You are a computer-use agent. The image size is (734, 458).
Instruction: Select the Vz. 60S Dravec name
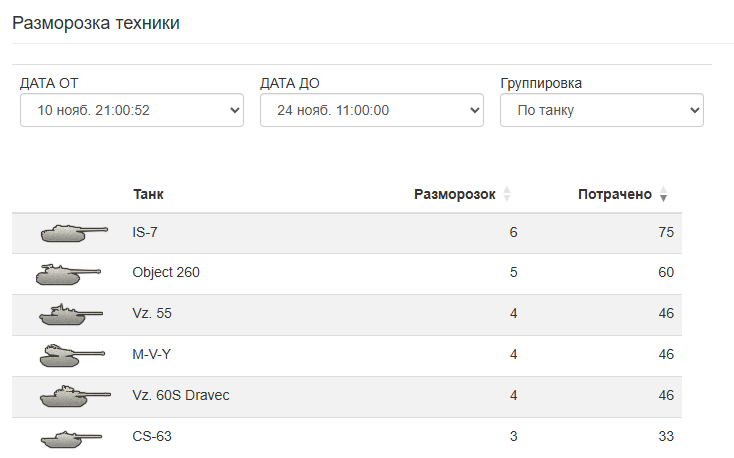(x=181, y=396)
